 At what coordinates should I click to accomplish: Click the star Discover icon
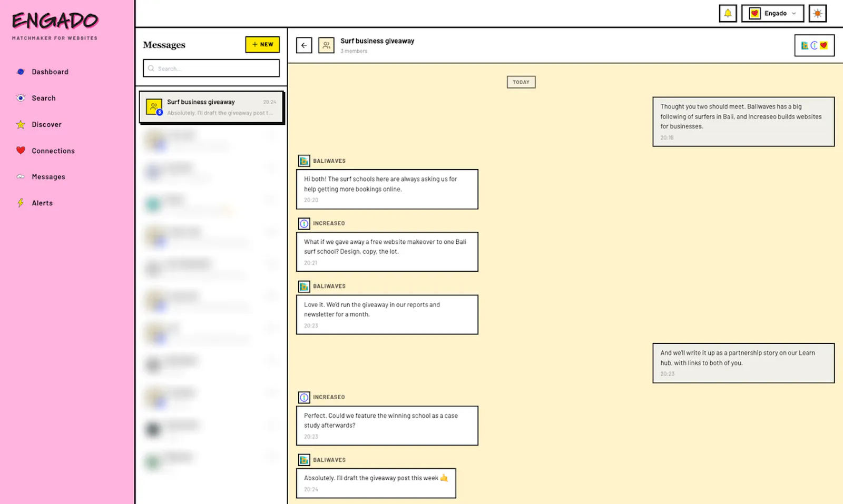21,124
